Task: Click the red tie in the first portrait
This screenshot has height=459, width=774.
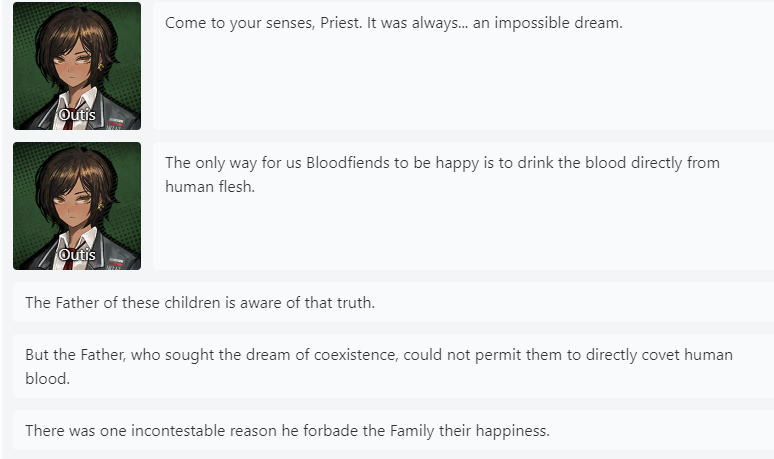Action: point(68,124)
